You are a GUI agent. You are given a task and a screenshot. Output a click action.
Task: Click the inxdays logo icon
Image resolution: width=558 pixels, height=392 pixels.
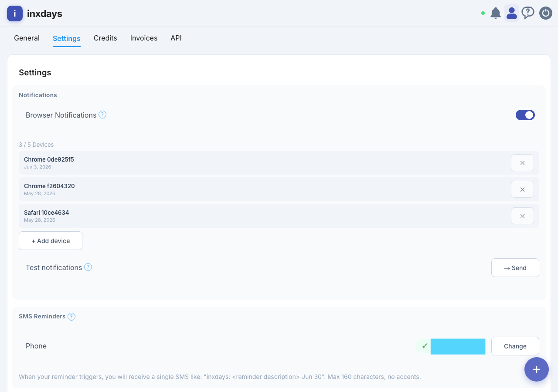tap(15, 14)
